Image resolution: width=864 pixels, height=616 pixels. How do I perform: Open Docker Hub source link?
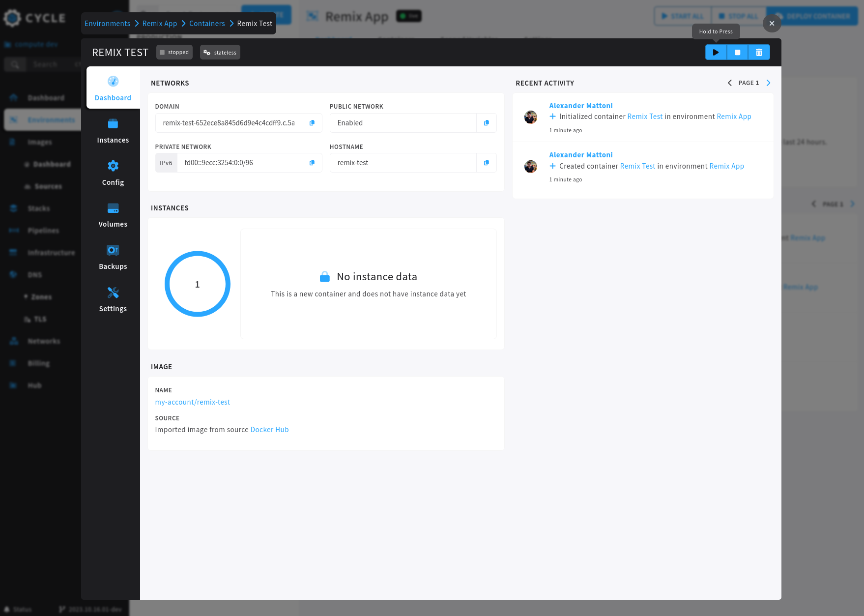coord(270,430)
